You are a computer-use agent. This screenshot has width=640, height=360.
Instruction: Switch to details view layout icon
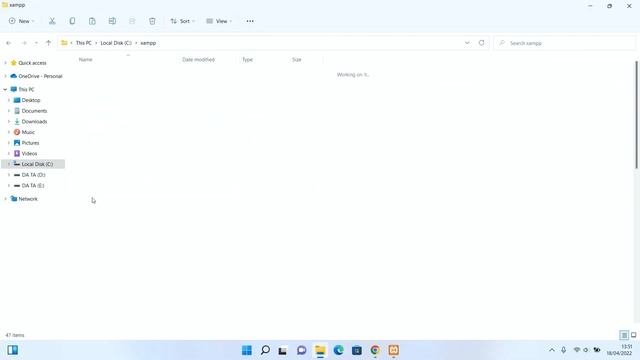(624, 335)
